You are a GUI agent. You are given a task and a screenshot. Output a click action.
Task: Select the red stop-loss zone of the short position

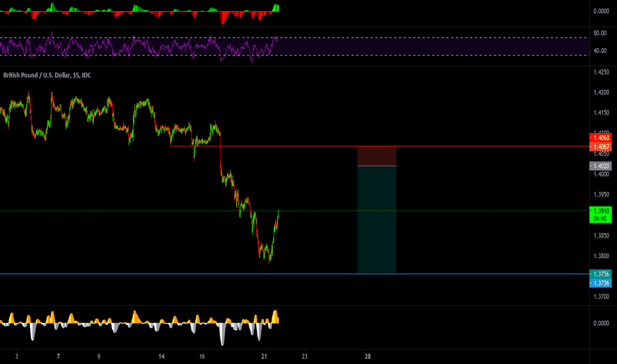coord(377,156)
